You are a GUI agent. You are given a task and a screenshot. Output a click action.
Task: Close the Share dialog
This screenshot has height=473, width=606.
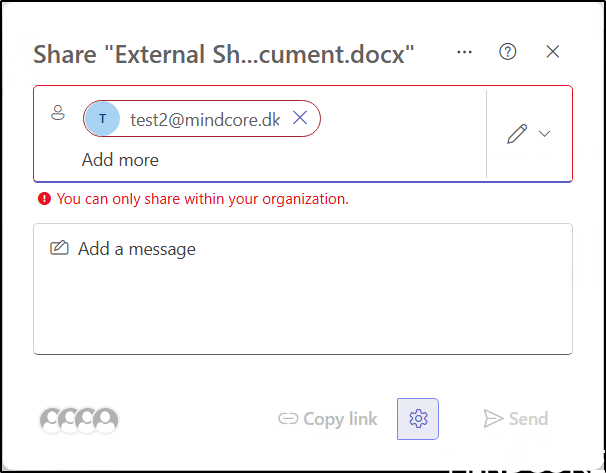point(553,52)
